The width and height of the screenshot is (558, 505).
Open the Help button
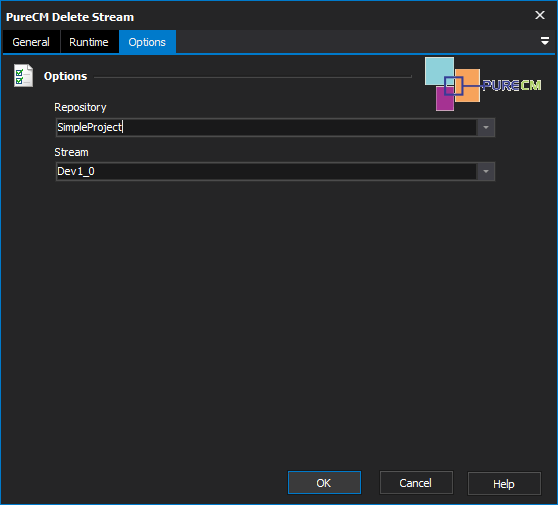point(504,483)
